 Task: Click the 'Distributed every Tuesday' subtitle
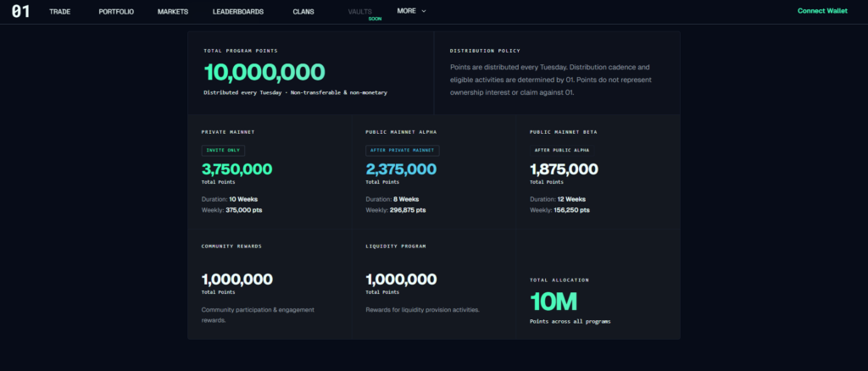[x=295, y=93]
